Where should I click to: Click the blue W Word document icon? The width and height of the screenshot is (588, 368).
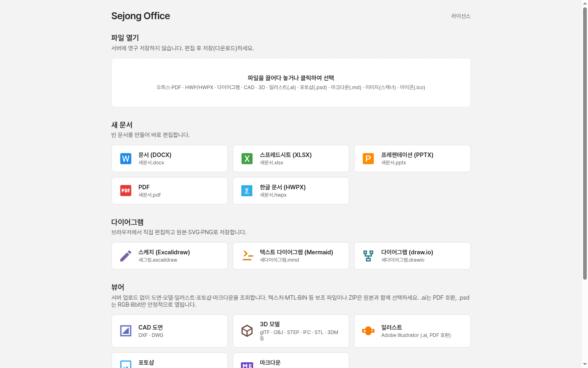click(126, 159)
